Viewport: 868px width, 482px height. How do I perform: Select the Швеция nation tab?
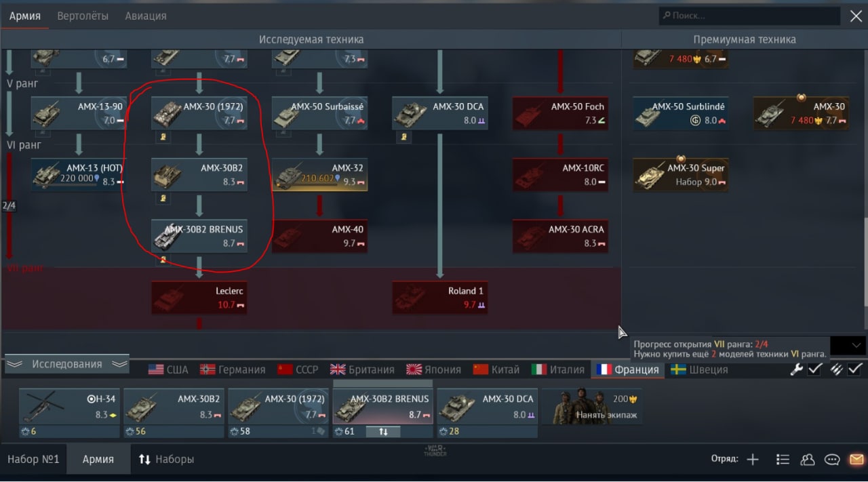pyautogui.click(x=699, y=369)
